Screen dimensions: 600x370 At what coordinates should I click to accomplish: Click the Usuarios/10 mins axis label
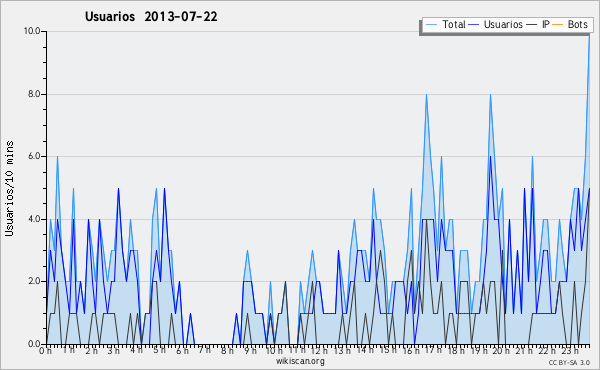[9, 188]
